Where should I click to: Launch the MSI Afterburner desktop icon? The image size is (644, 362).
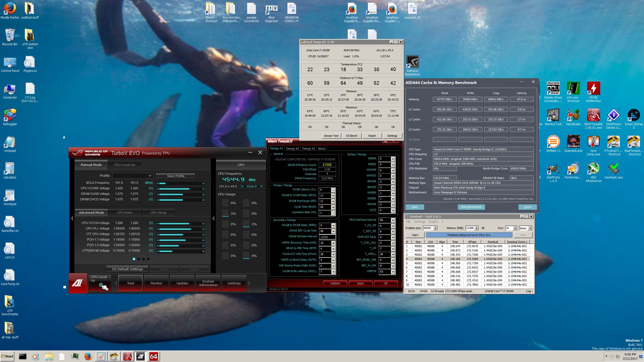point(593,172)
